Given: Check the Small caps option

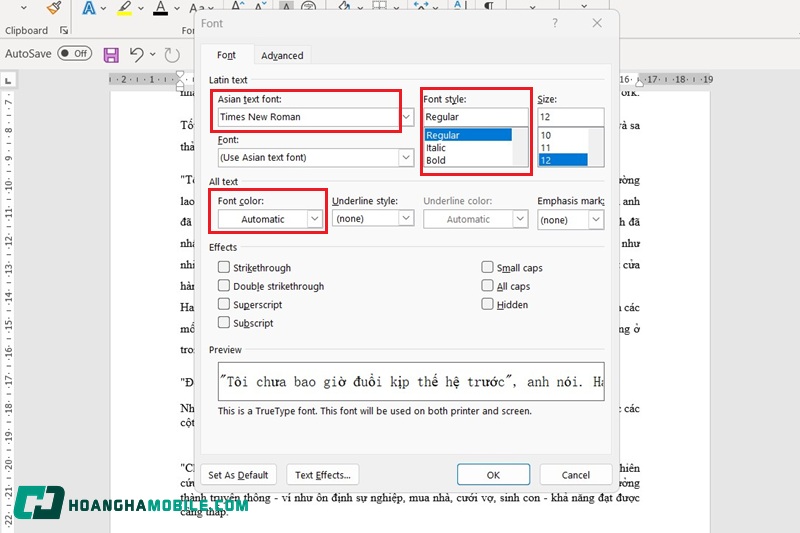Looking at the screenshot, I should [x=488, y=268].
